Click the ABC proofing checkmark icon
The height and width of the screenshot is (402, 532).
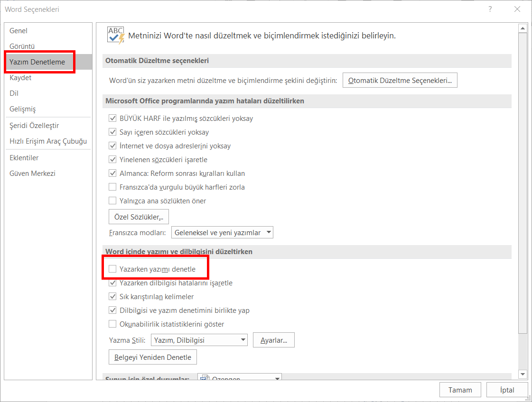116,36
